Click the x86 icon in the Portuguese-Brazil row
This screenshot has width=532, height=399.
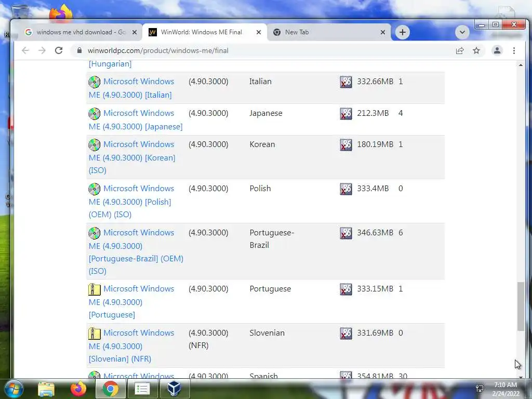point(345,233)
